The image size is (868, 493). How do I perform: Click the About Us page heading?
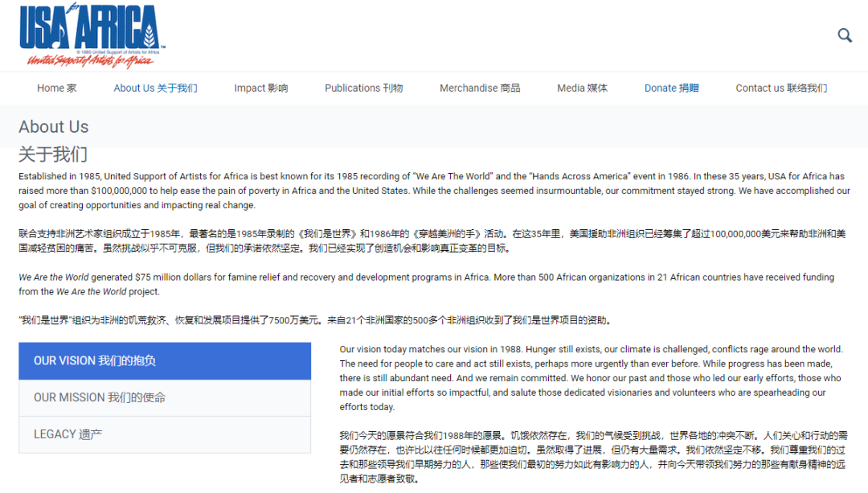coord(54,127)
